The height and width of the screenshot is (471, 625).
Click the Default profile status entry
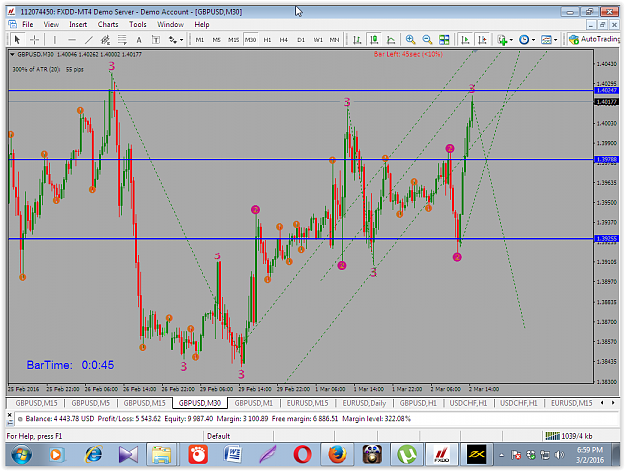pos(218,436)
